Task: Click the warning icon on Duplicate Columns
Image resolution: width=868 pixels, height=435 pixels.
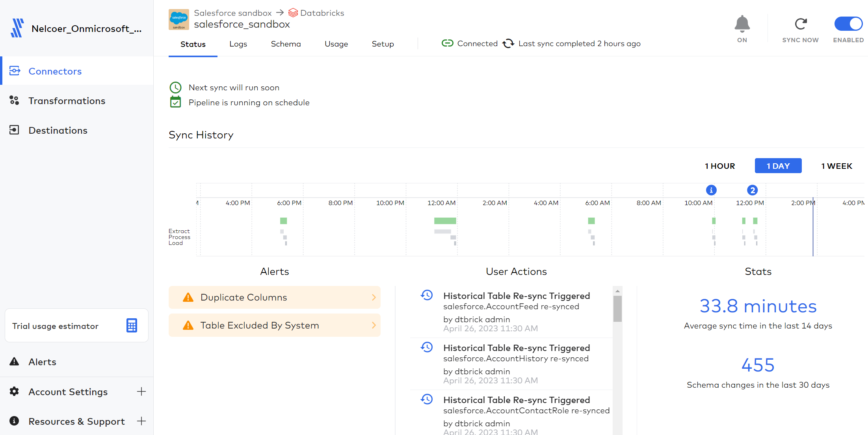Action: (188, 297)
